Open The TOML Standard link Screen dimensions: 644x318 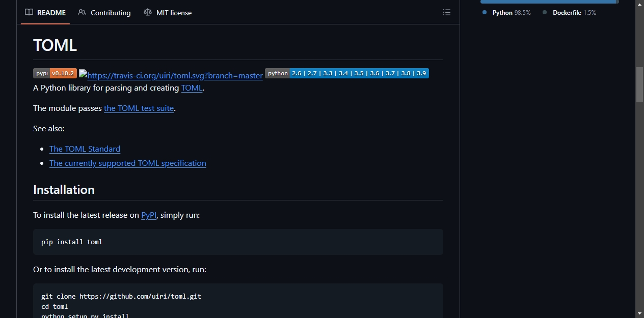click(x=85, y=149)
